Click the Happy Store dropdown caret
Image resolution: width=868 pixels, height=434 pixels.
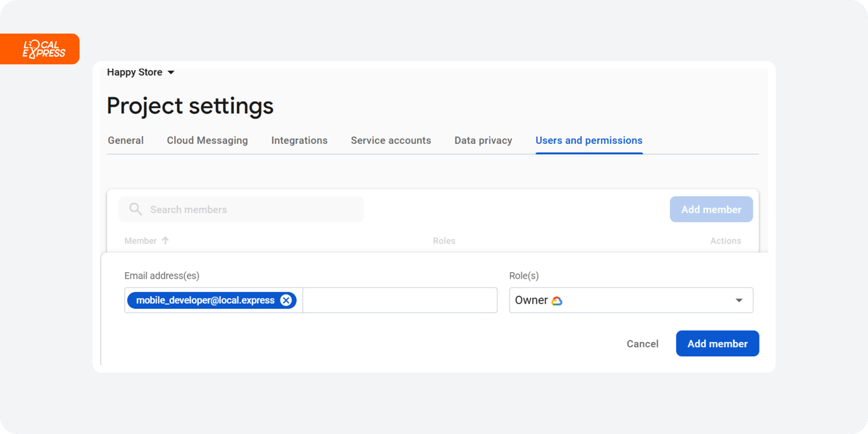point(171,72)
